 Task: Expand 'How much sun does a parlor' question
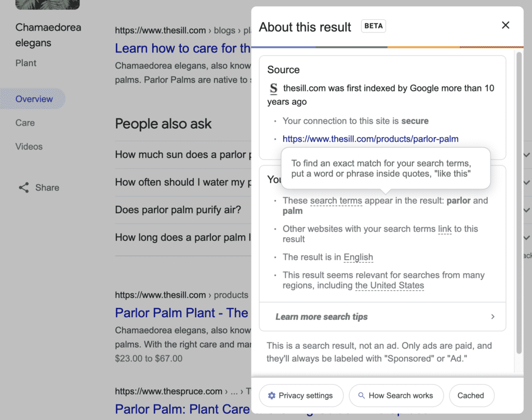pos(183,155)
